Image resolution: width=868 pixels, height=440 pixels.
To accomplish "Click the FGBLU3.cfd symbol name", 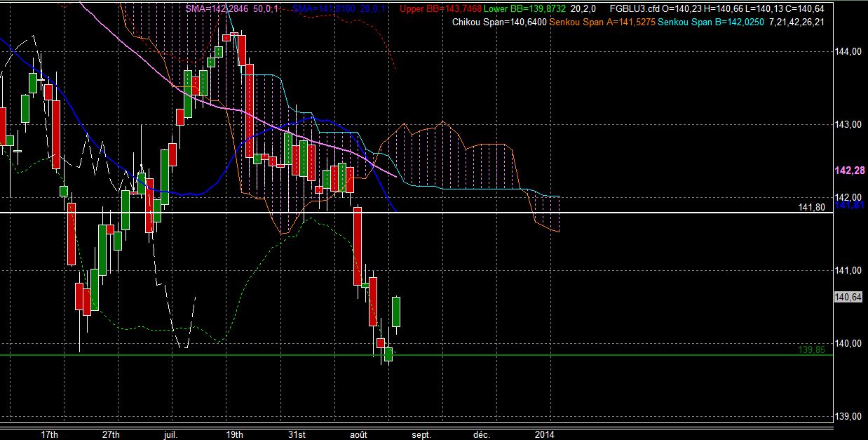I will [x=636, y=9].
